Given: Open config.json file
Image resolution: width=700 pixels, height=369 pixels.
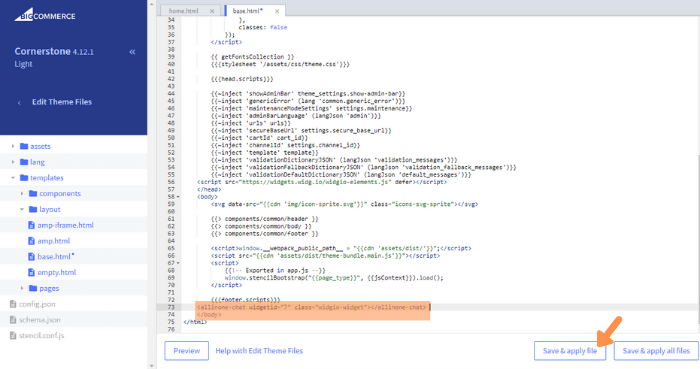Looking at the screenshot, I should click(x=37, y=304).
